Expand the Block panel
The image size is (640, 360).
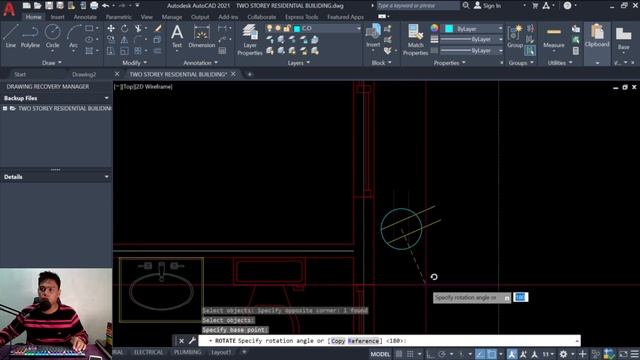pyautogui.click(x=382, y=63)
